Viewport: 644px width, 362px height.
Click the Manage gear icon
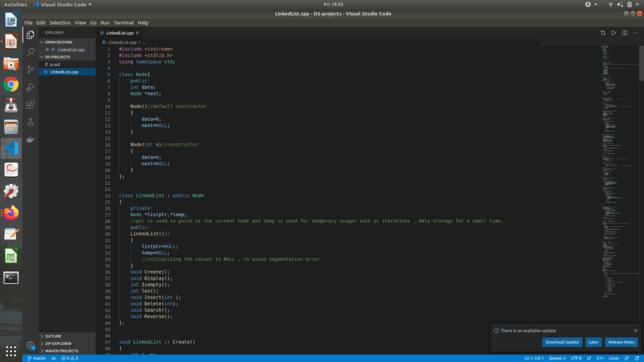[30, 345]
